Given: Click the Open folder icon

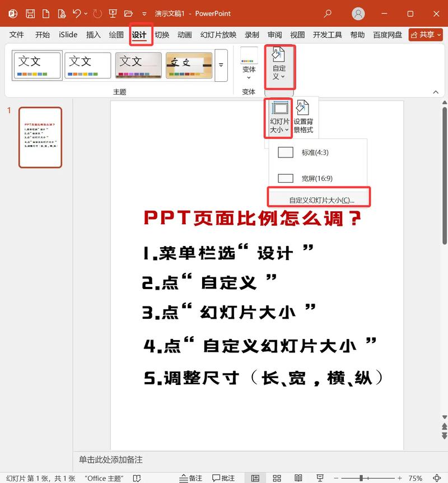Looking at the screenshot, I should click(x=128, y=13).
